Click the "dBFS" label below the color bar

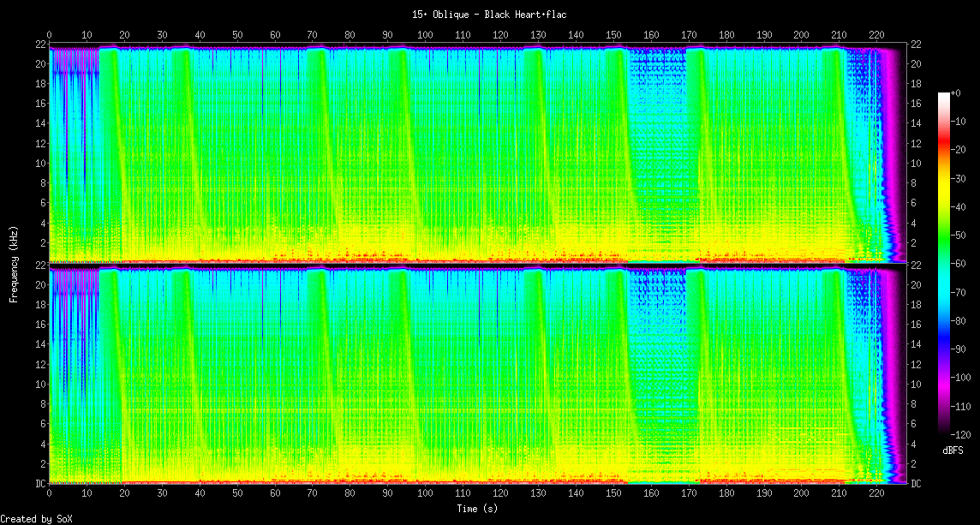click(951, 450)
